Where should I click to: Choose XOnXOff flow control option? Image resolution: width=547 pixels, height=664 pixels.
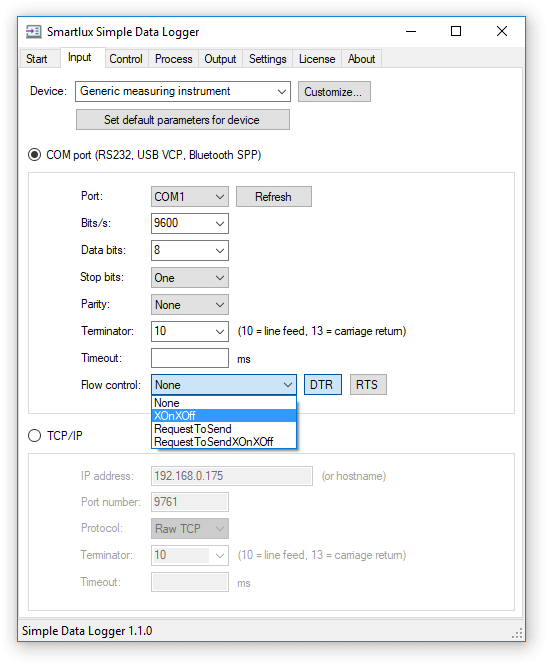click(224, 415)
